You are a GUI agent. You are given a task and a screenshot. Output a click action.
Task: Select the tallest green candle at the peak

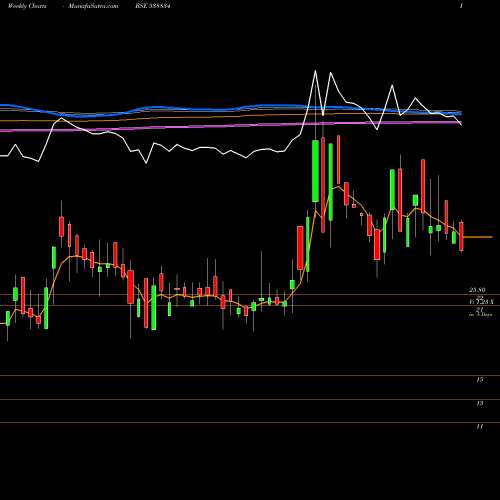point(315,171)
